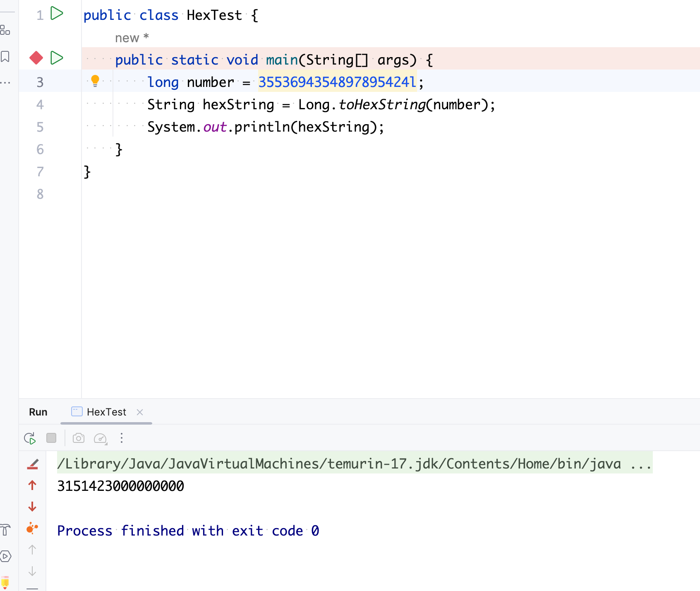Open the sidebar more tool windows dots

(x=5, y=83)
